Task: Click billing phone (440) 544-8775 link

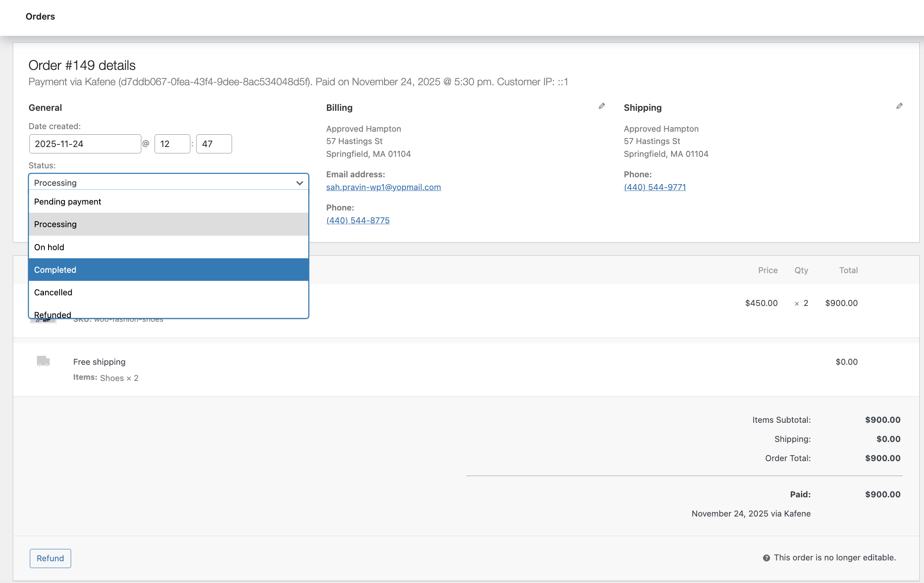Action: click(x=358, y=220)
